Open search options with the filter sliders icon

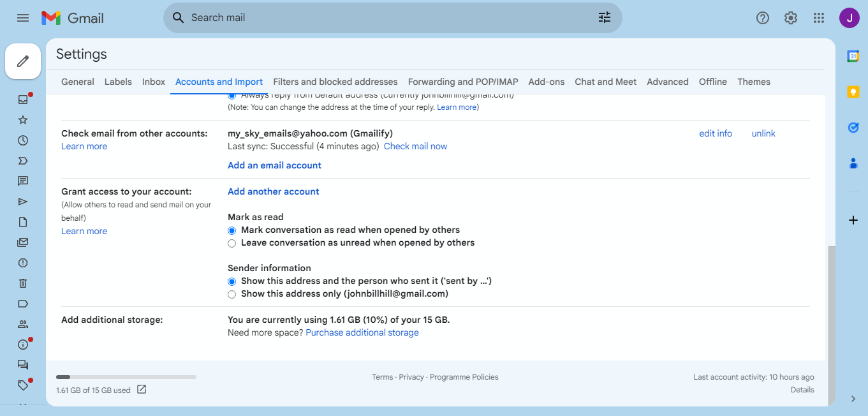(x=604, y=18)
